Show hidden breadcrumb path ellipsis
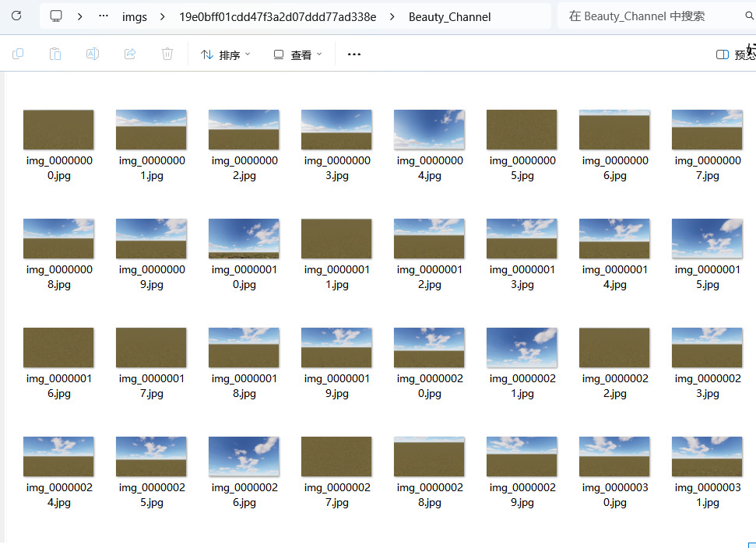Image resolution: width=756 pixels, height=548 pixels. [104, 16]
